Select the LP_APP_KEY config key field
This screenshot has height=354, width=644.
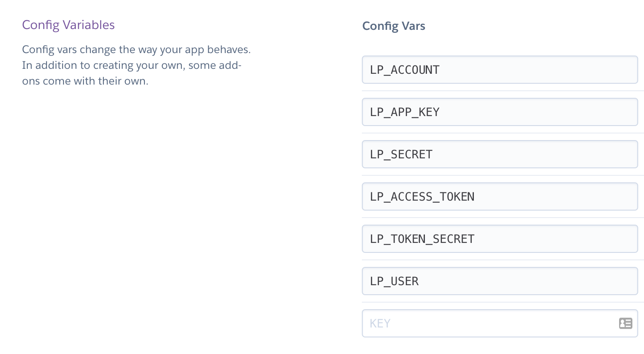click(x=500, y=112)
